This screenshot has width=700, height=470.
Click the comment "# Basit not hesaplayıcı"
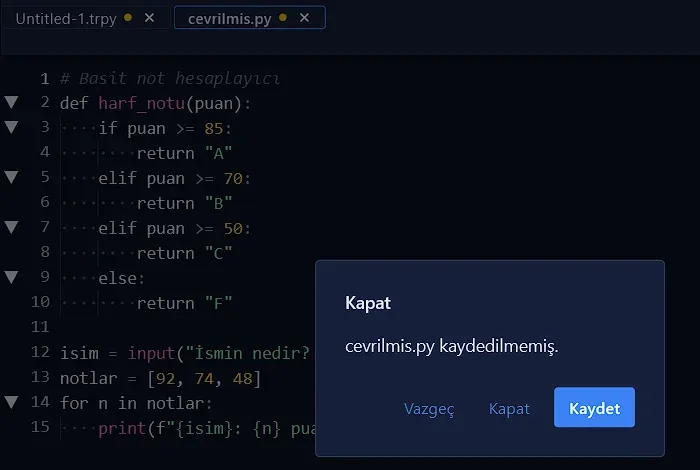click(x=170, y=79)
